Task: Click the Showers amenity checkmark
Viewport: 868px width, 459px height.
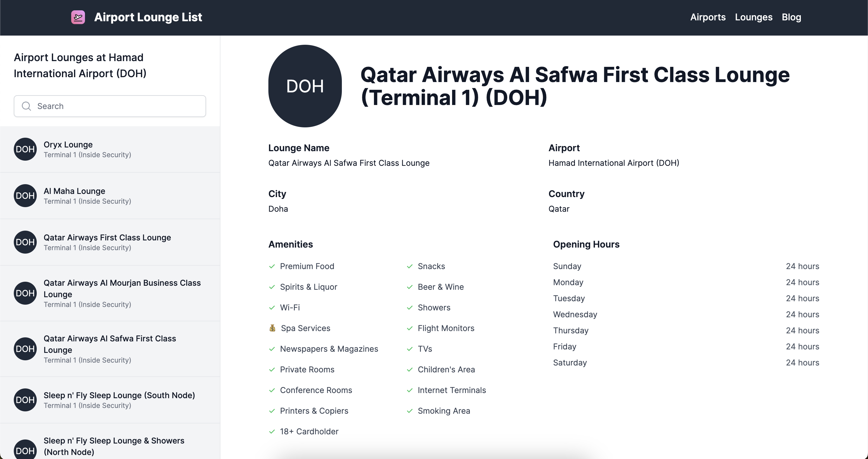Action: tap(410, 308)
